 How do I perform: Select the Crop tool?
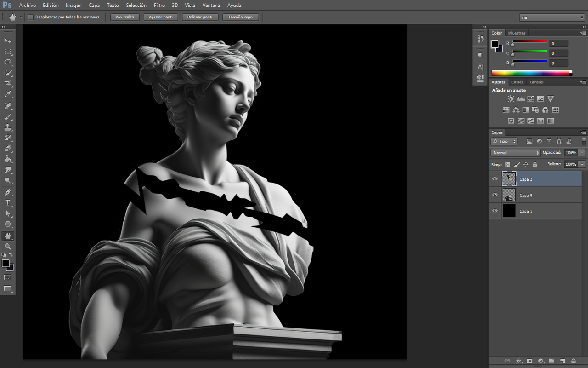(x=8, y=83)
